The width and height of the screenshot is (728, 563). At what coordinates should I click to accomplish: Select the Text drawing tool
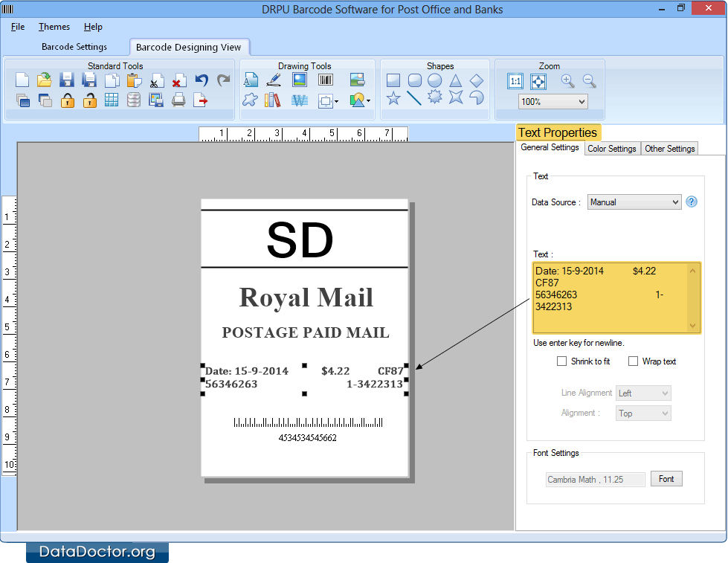251,79
